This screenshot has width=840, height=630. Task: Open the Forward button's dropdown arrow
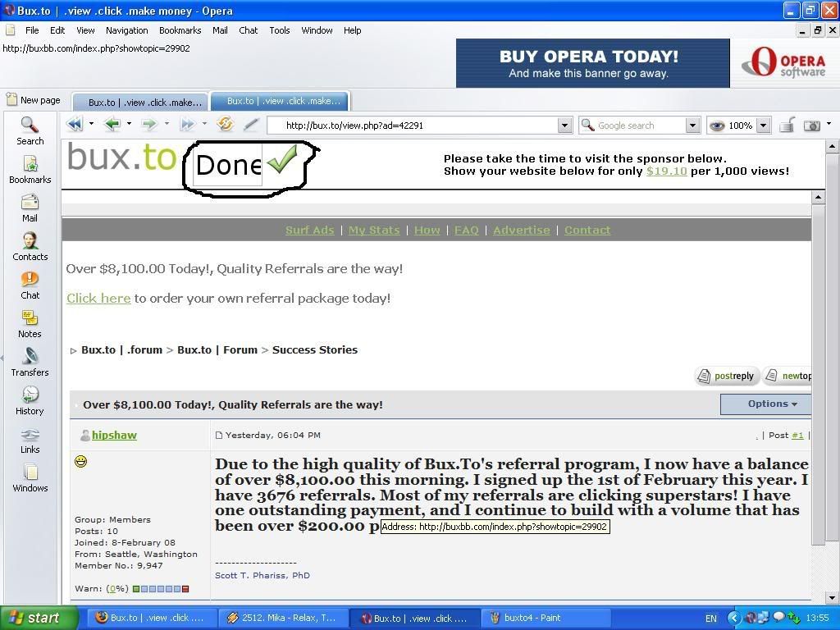(167, 125)
